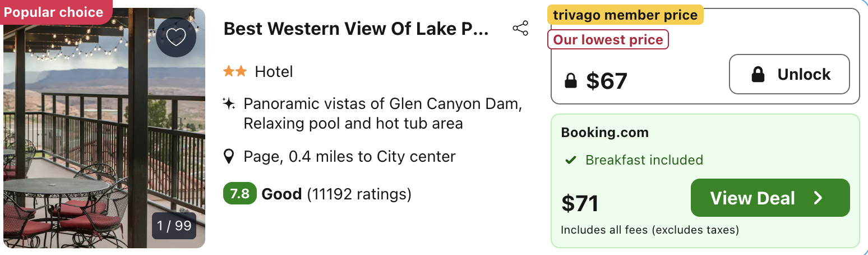Click the 7.8 rating badge

[x=240, y=194]
